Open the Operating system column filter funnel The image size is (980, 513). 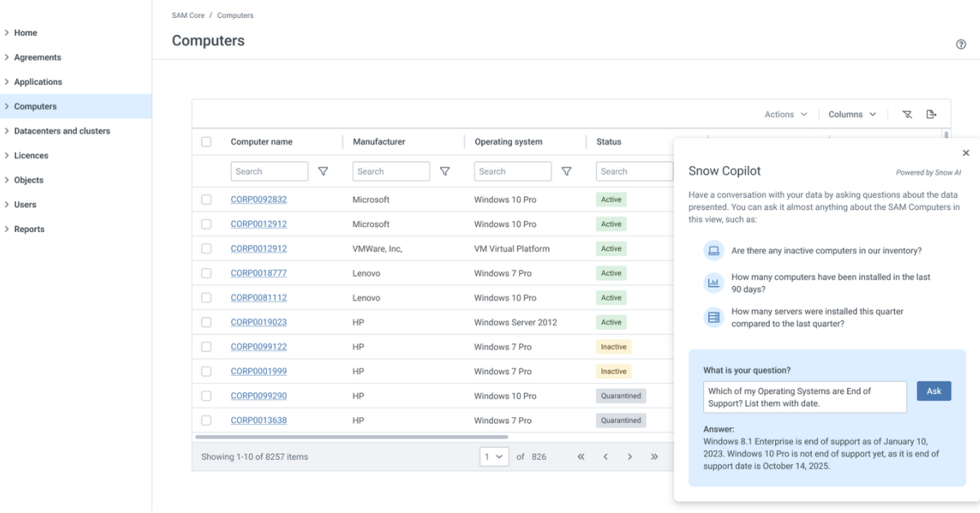tap(567, 171)
